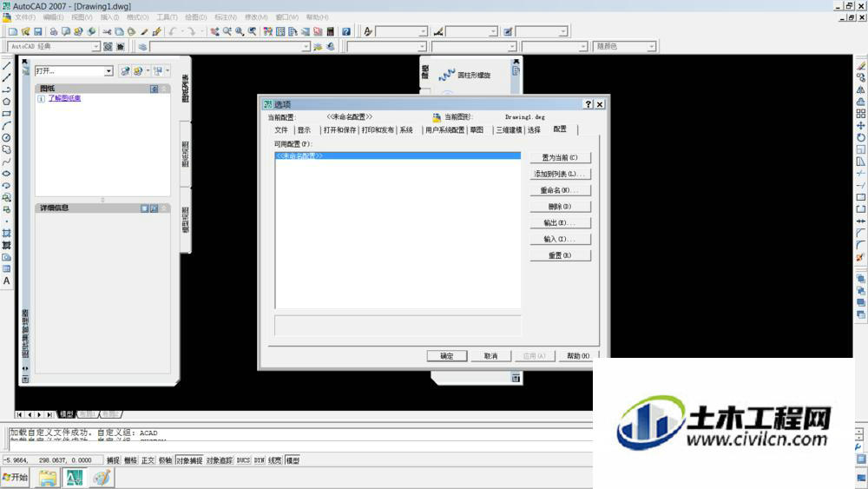Click the Cut scissors icon
The width and height of the screenshot is (868, 489).
(107, 31)
